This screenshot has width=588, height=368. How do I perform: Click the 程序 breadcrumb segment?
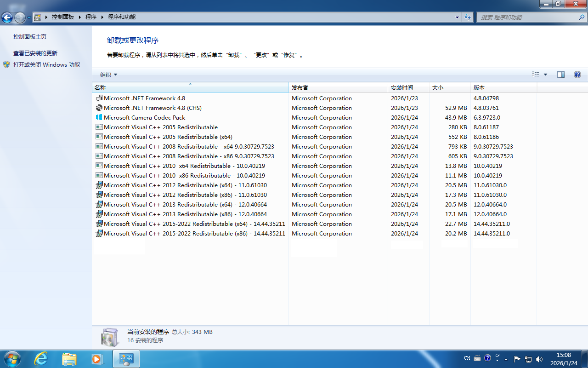[91, 17]
